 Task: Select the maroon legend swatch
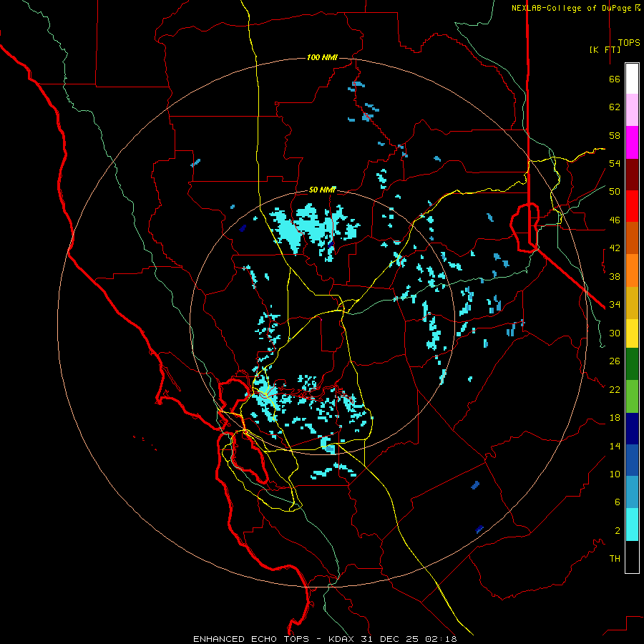pyautogui.click(x=632, y=175)
